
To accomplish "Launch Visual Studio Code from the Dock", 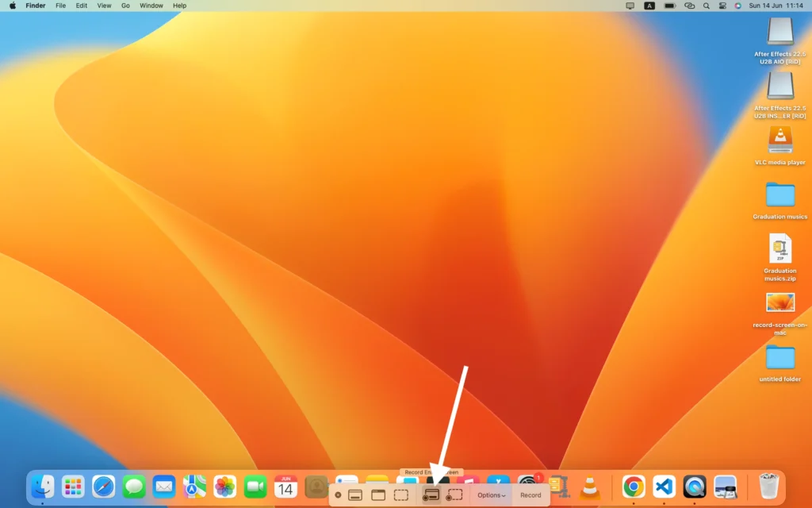I will point(664,487).
